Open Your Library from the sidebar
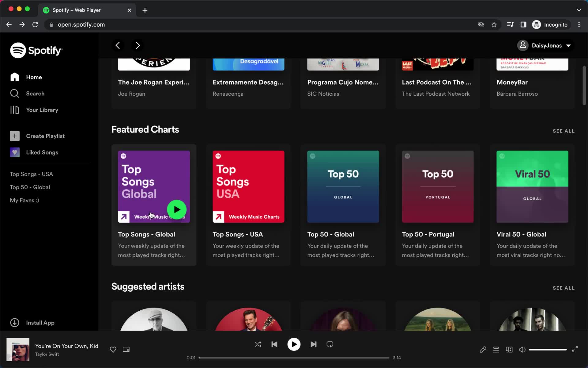Viewport: 588px width, 368px height. (x=34, y=110)
